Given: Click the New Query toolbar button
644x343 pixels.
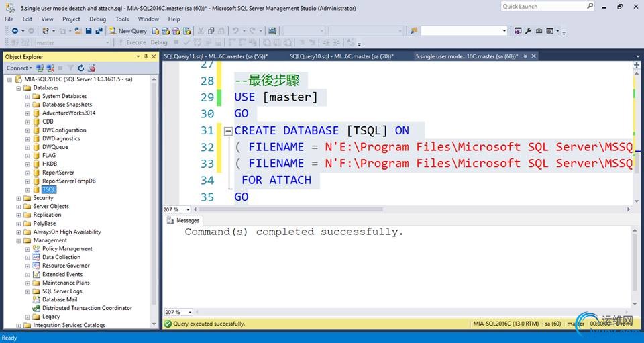Looking at the screenshot, I should click(x=127, y=31).
